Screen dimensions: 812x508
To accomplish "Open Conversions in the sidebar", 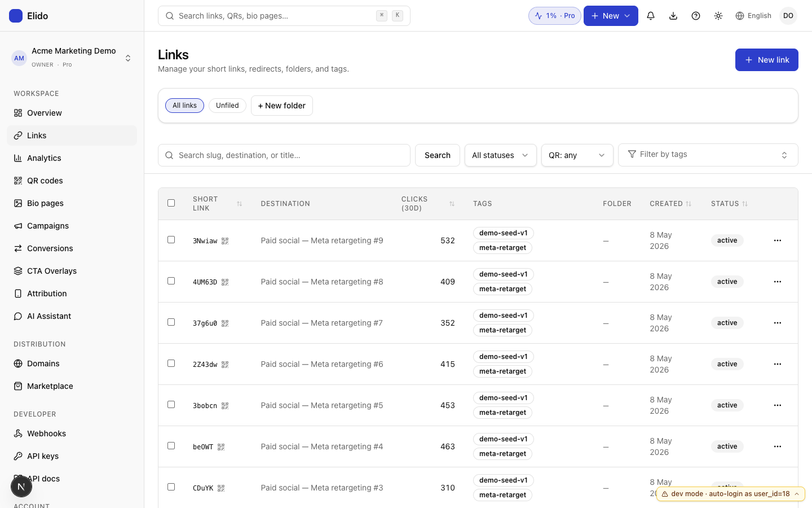I will pyautogui.click(x=72, y=248).
